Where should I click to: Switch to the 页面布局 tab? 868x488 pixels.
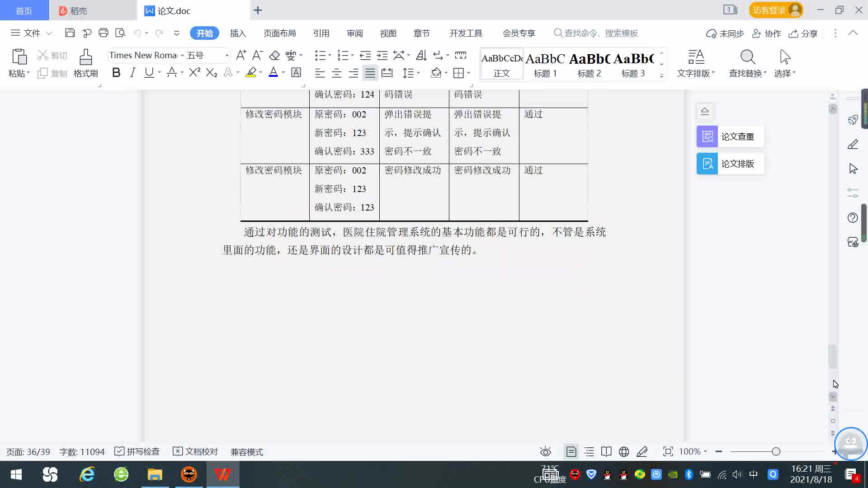point(279,33)
